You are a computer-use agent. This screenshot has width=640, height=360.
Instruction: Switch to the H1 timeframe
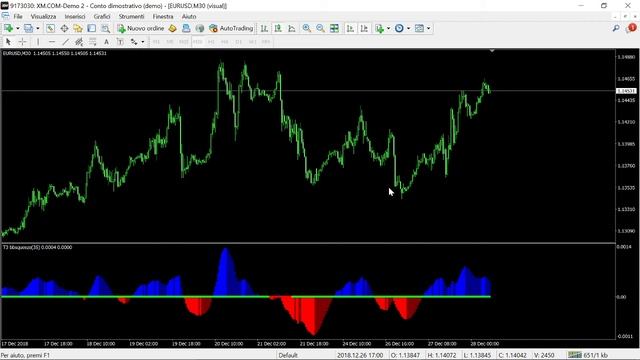pyautogui.click(x=211, y=42)
